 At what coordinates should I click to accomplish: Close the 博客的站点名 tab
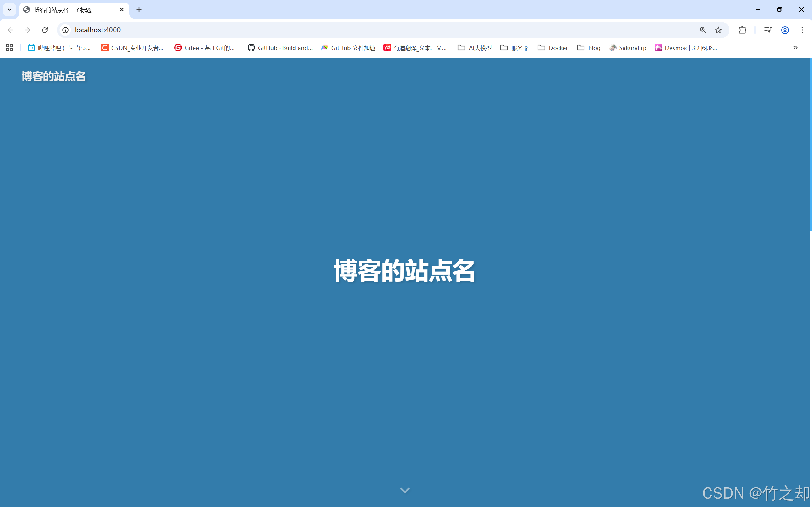[x=122, y=10]
